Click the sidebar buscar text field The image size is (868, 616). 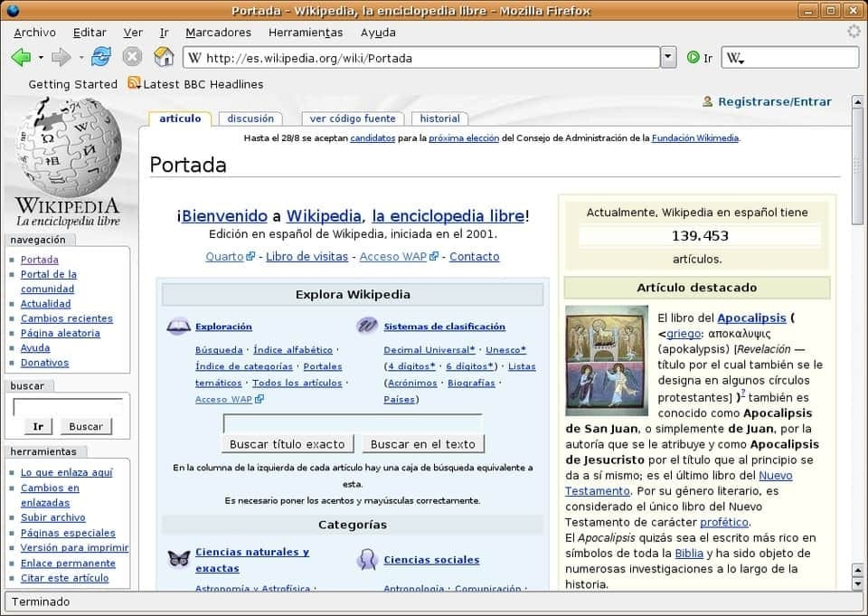68,407
